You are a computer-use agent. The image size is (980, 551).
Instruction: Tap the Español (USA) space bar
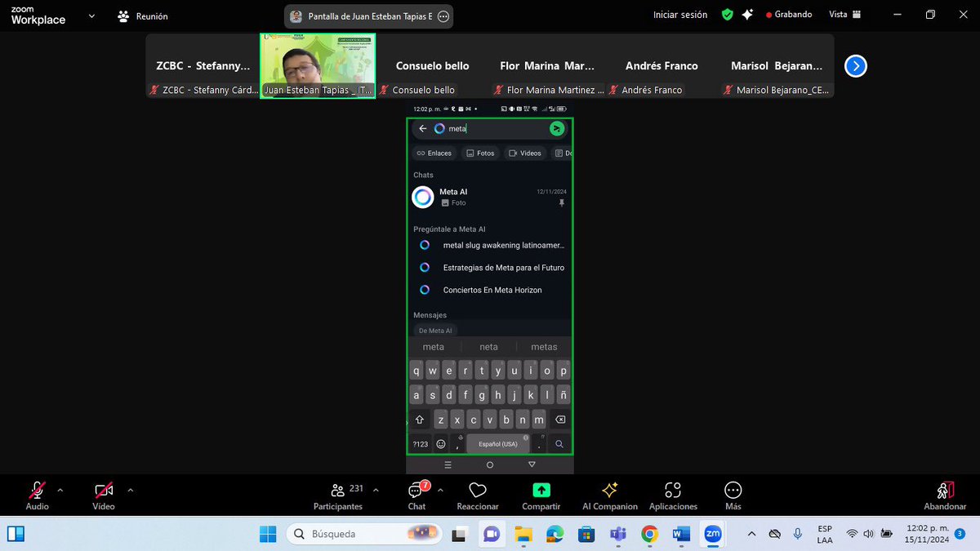click(x=498, y=444)
